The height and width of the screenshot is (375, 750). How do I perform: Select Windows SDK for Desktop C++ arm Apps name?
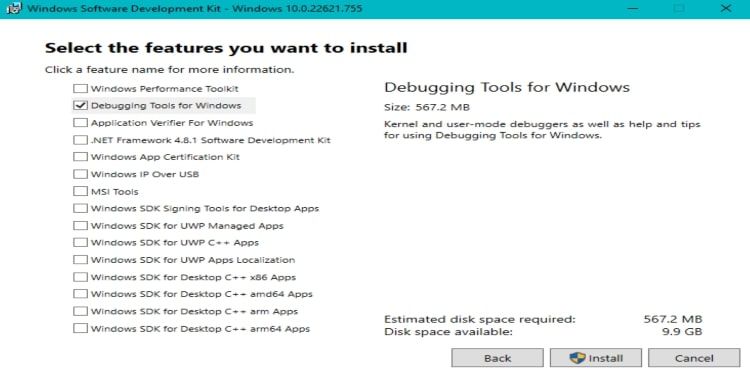[194, 311]
